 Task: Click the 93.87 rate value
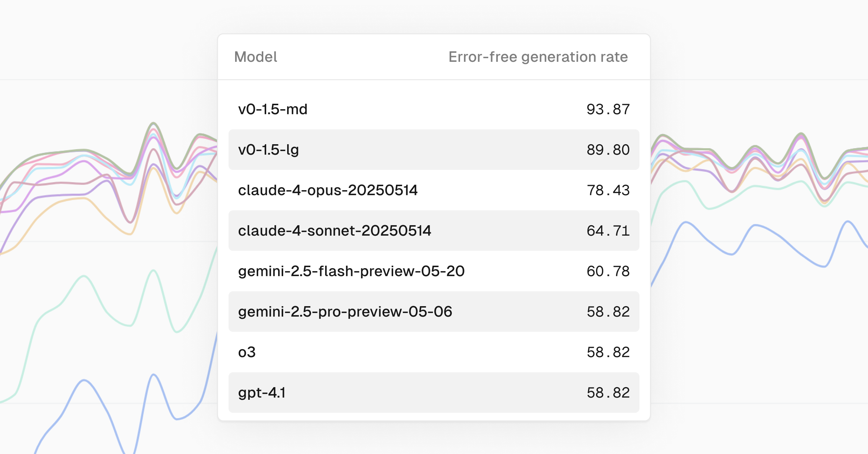(x=608, y=109)
